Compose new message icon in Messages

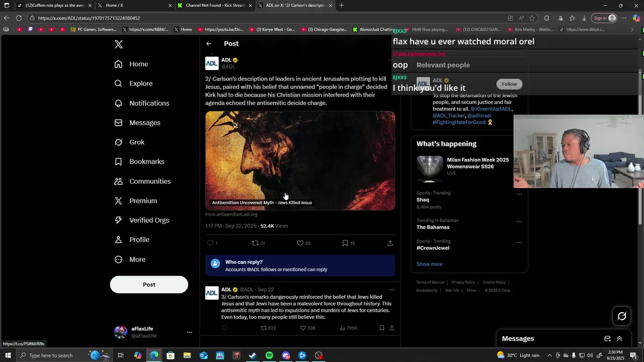click(x=607, y=339)
